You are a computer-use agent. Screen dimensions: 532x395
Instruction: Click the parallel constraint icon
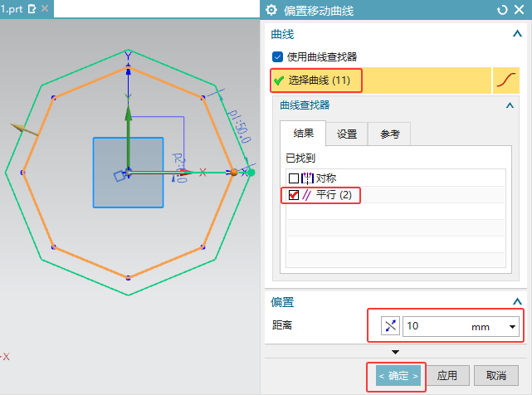pyautogui.click(x=307, y=195)
